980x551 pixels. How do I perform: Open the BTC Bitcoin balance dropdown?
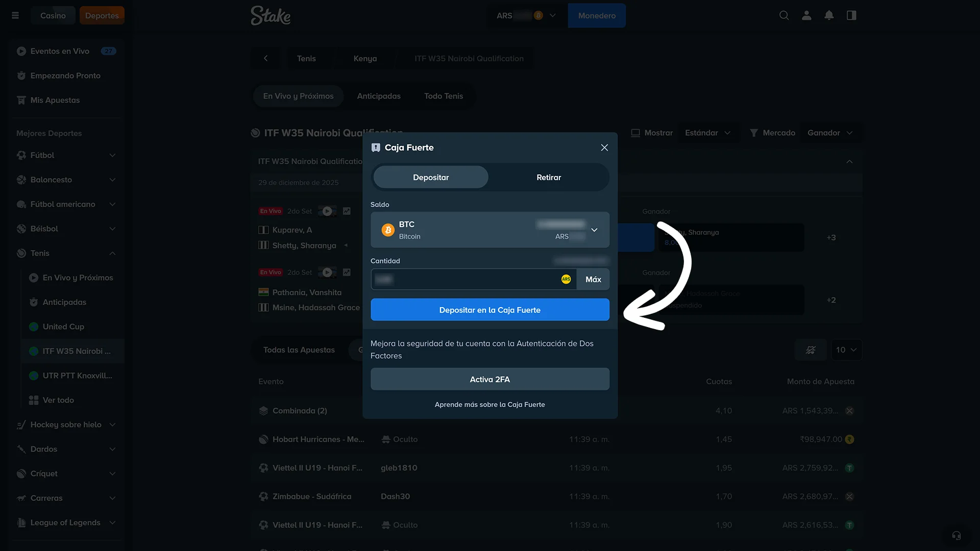click(x=489, y=230)
